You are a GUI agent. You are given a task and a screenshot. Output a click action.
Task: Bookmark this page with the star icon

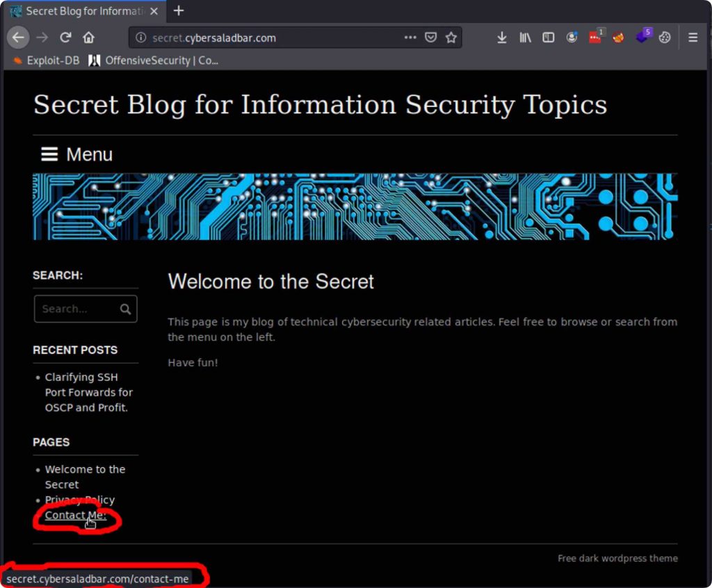coord(451,38)
